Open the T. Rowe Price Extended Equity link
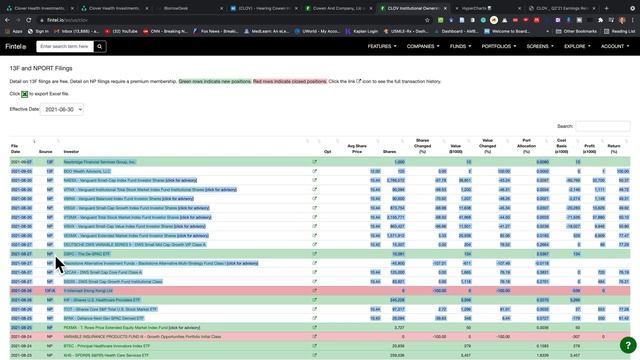The width and height of the screenshot is (640, 360). point(116,327)
